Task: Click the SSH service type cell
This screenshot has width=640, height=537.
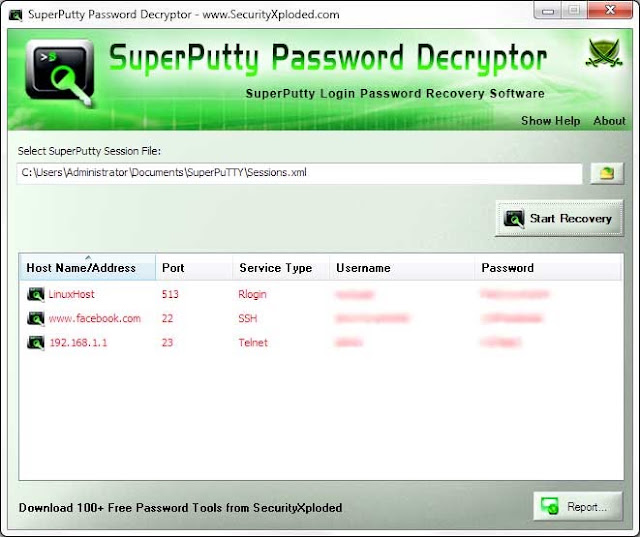Action: (x=248, y=318)
